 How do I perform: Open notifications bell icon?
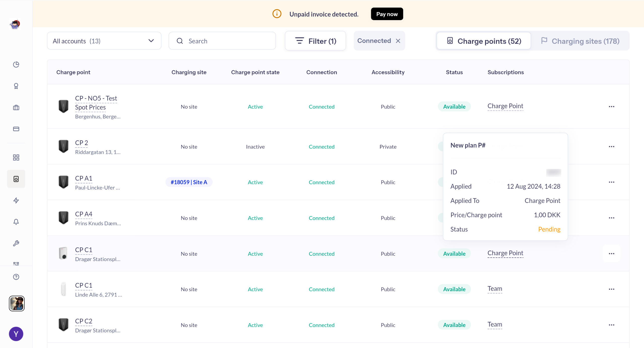(16, 222)
